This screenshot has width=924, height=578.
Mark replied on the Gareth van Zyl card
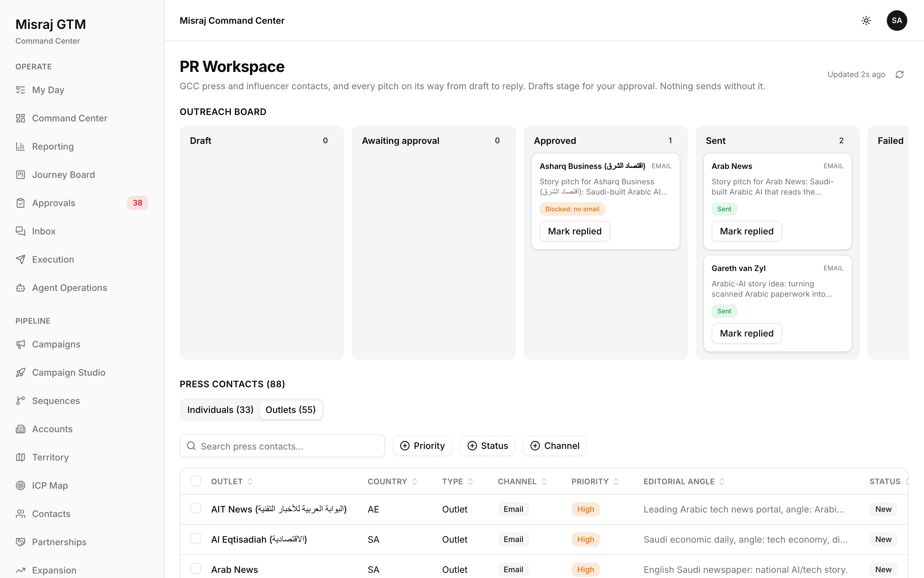[747, 333]
